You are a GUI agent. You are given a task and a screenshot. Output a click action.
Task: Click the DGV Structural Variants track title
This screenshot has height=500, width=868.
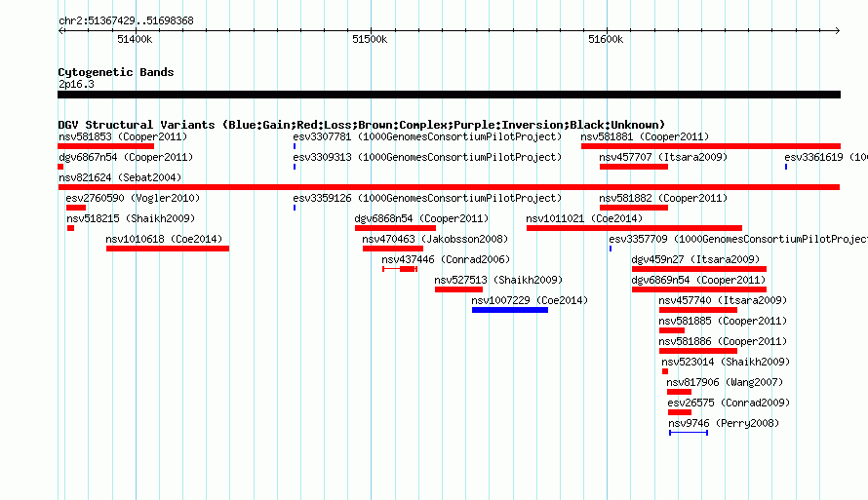[362, 125]
